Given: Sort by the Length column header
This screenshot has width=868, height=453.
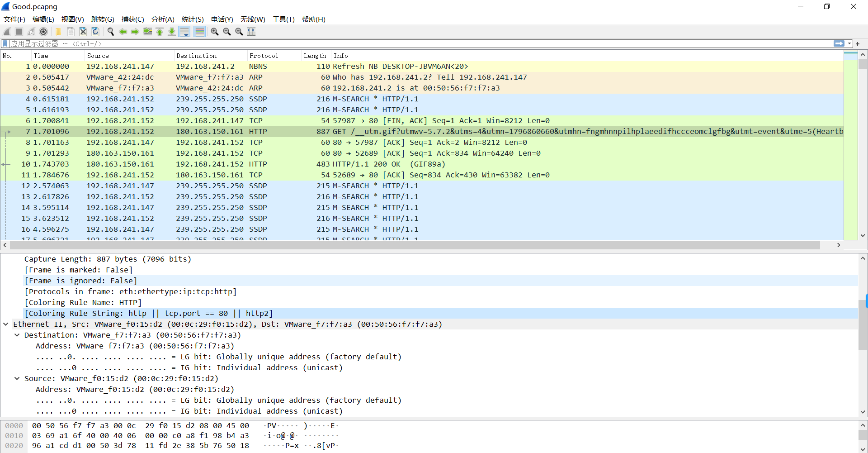Looking at the screenshot, I should [316, 56].
